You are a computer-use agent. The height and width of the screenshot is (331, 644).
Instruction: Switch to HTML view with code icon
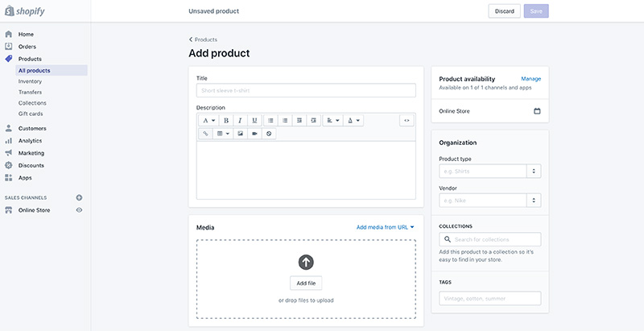pyautogui.click(x=407, y=120)
